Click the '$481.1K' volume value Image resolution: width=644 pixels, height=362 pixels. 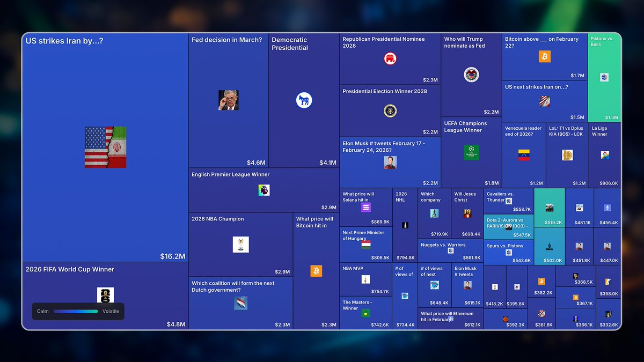click(x=582, y=223)
